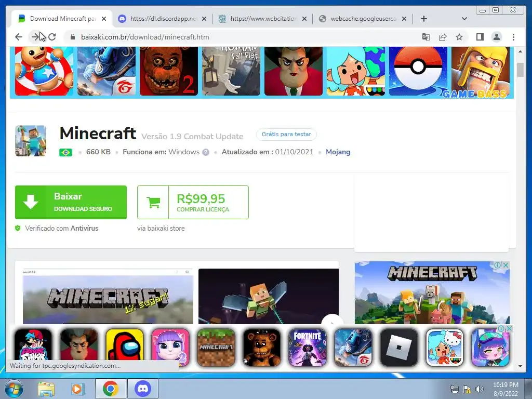Open a new browser tab
Screen dimensions: 532x399
(424, 19)
